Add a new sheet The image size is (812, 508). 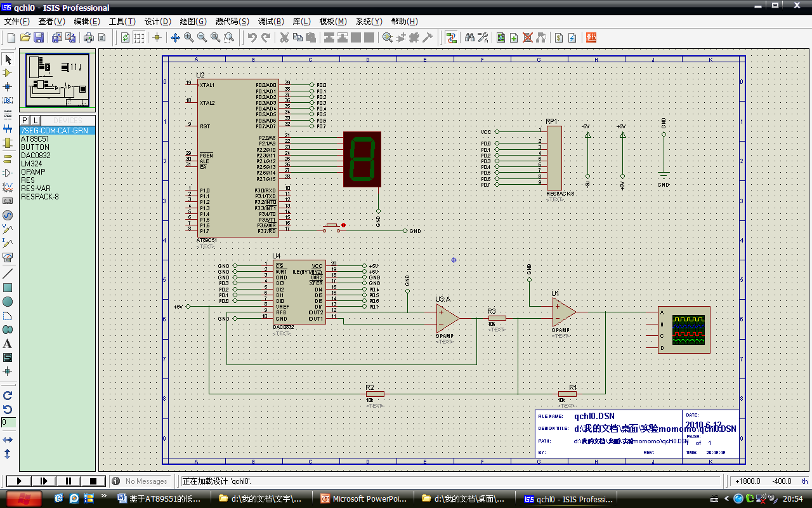(514, 37)
